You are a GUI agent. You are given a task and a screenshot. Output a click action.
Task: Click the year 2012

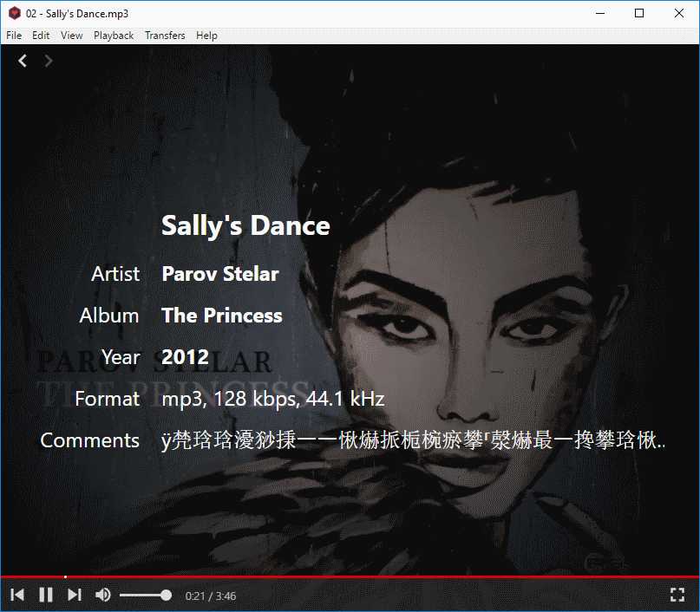tap(185, 357)
